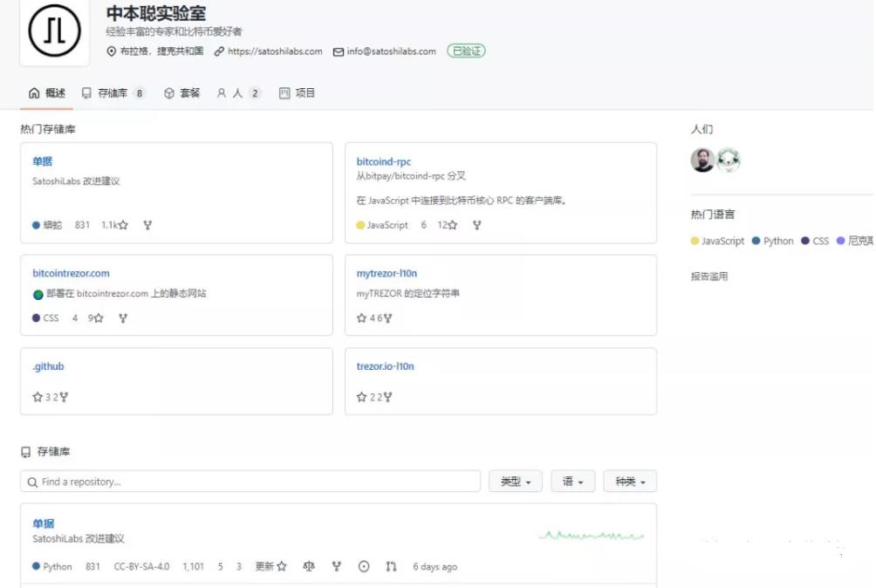Image resolution: width=876 pixels, height=588 pixels.
Task: Filter by JavaScript in 热门语言
Action: 717,242
